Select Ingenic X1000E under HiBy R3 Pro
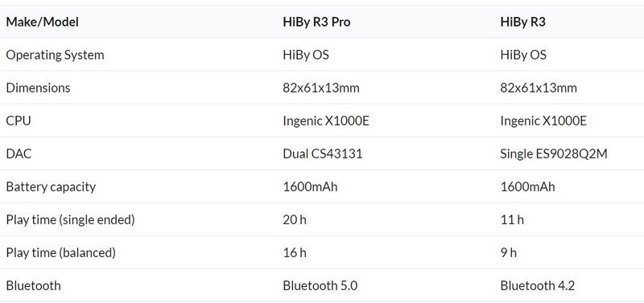The image size is (644, 303). pyautogui.click(x=326, y=121)
